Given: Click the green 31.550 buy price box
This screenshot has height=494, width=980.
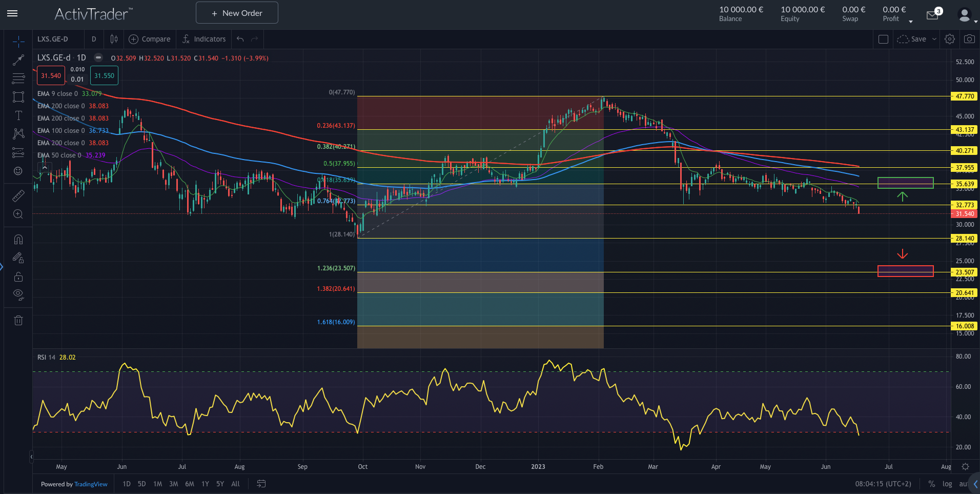Looking at the screenshot, I should pos(104,76).
